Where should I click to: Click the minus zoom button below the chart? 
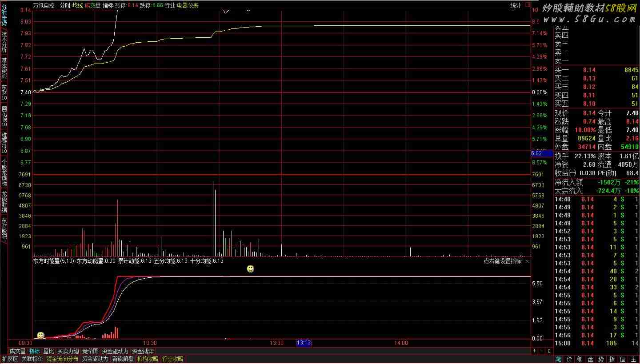542,351
